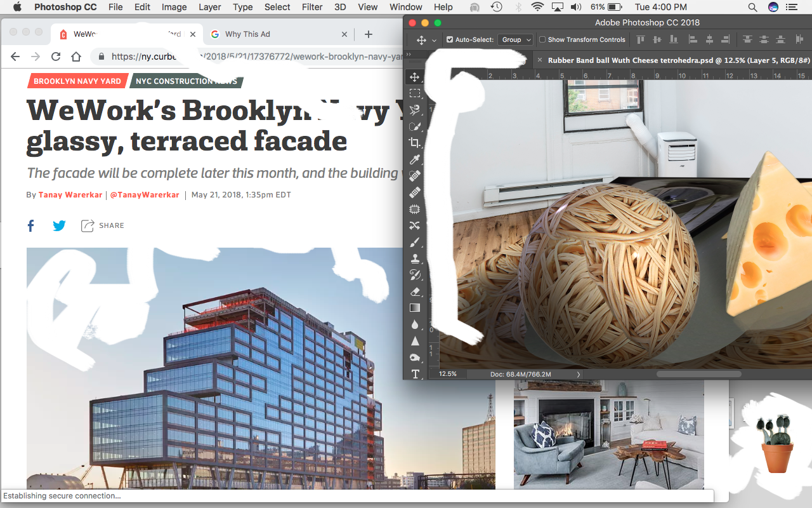
Task: Select the Eyedropper tool
Action: [414, 159]
